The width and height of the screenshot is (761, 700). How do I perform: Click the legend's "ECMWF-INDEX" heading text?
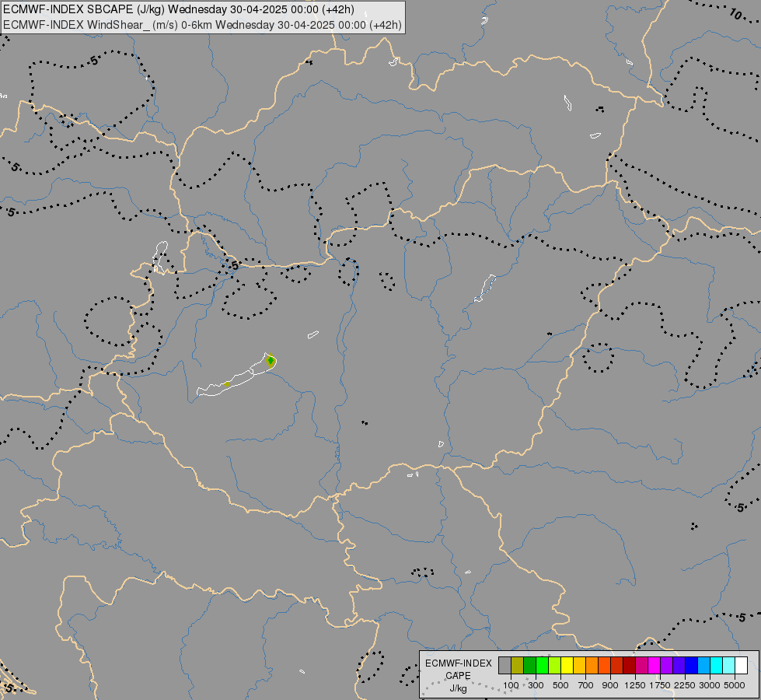click(458, 663)
